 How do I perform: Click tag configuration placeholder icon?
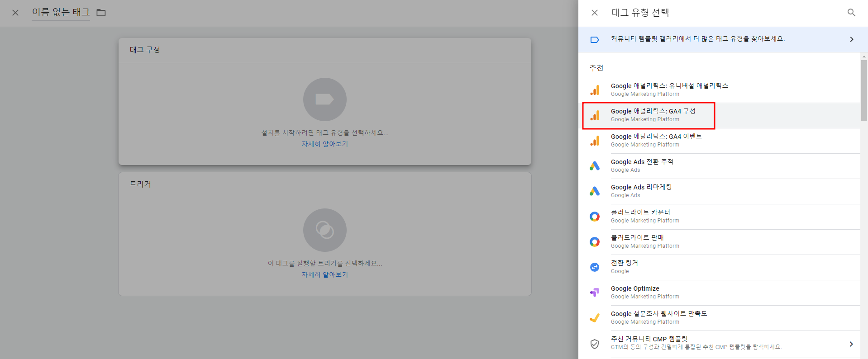click(325, 99)
